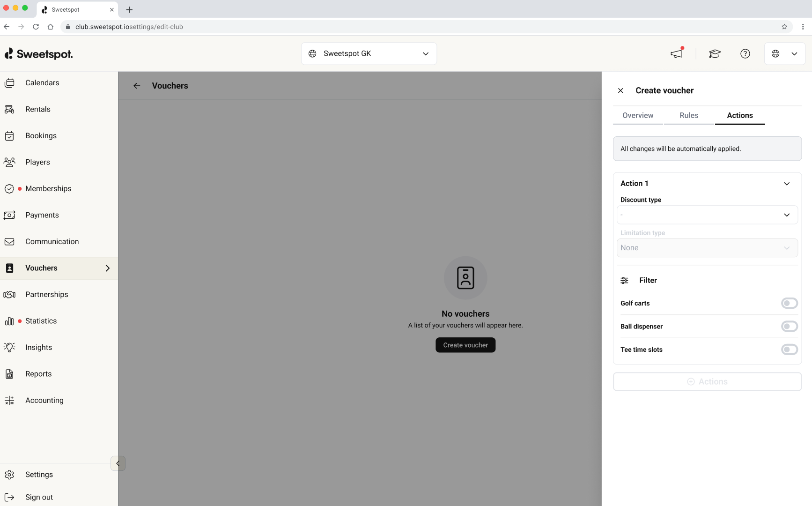This screenshot has width=812, height=506.
Task: Click the "No vouchers" heading
Action: [465, 314]
